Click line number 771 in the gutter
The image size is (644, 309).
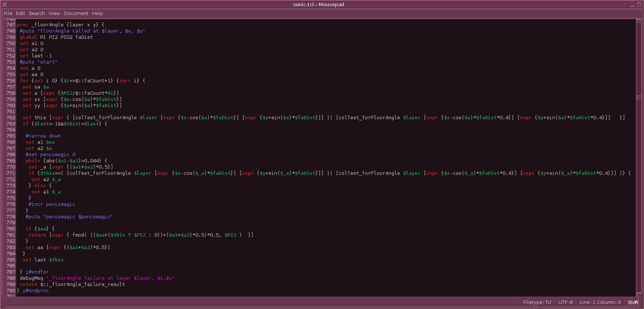(x=11, y=173)
